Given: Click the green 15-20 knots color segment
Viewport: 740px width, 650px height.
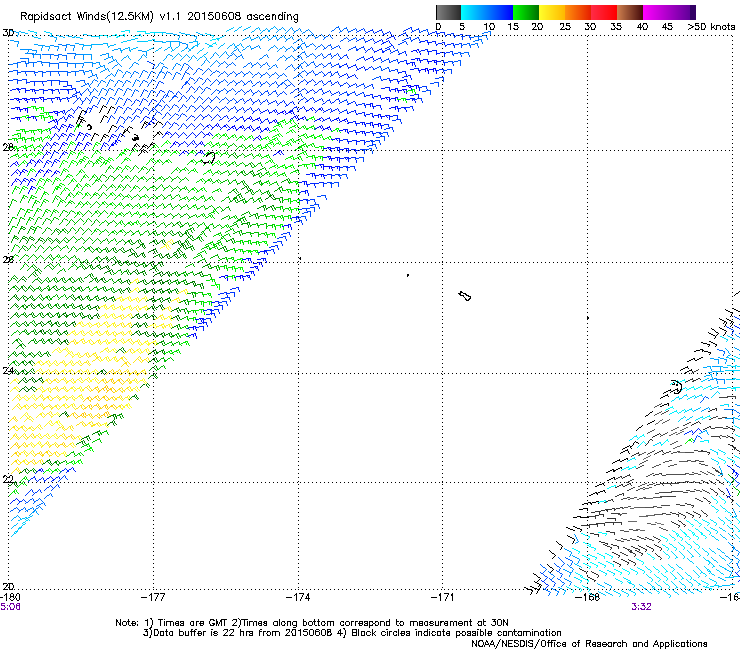Looking at the screenshot, I should click(x=526, y=12).
